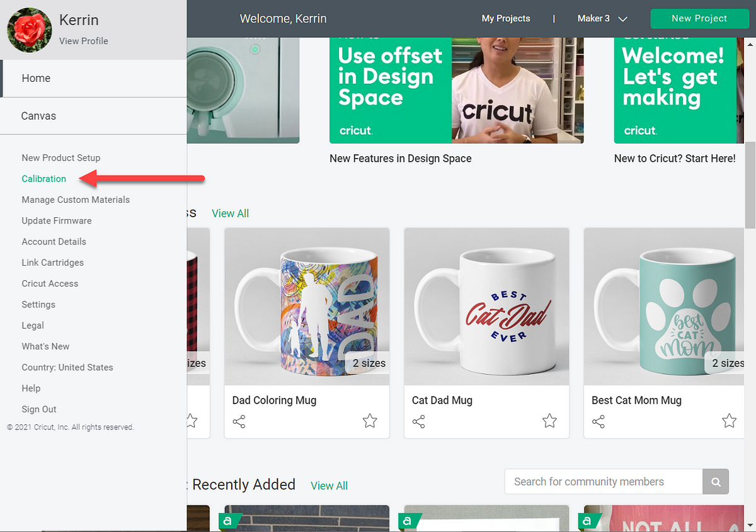
Task: Expand the Maker 3 machine dropdown
Action: (602, 19)
